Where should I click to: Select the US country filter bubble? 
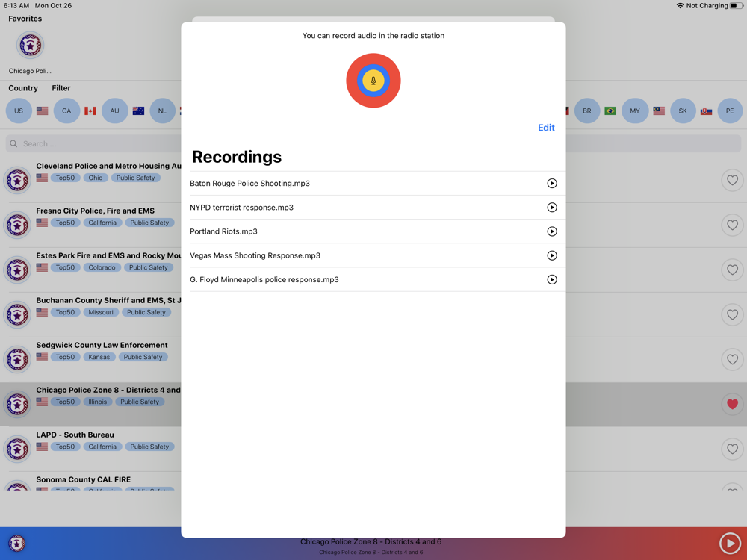pyautogui.click(x=19, y=111)
